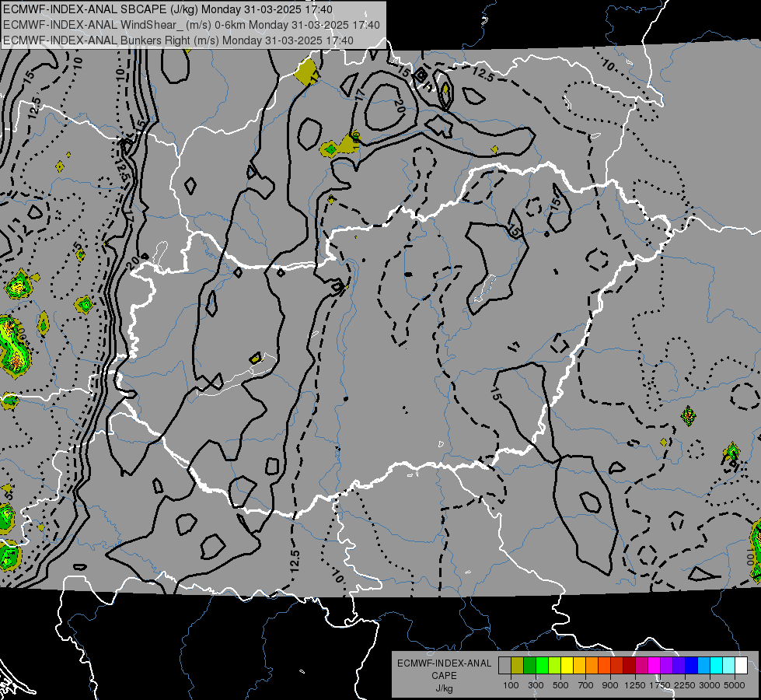Click the amber legend swatch

coord(579,666)
